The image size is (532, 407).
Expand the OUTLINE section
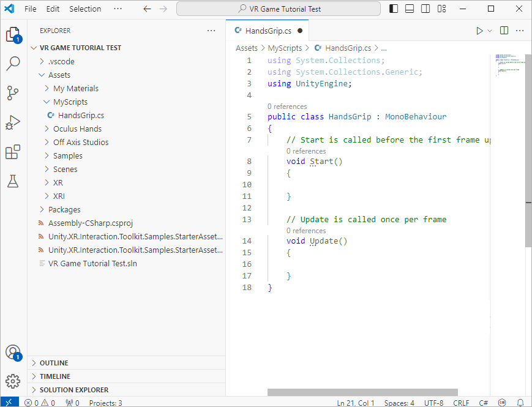[x=54, y=363]
